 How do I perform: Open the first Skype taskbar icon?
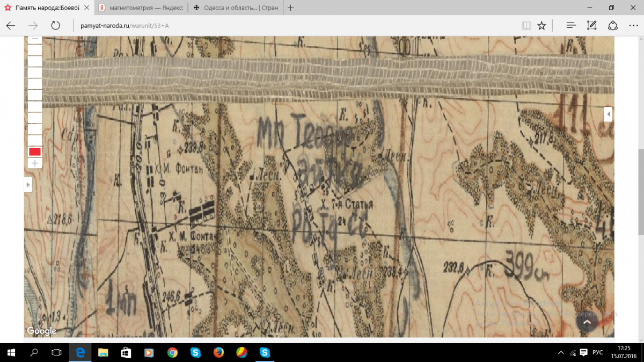tap(195, 352)
